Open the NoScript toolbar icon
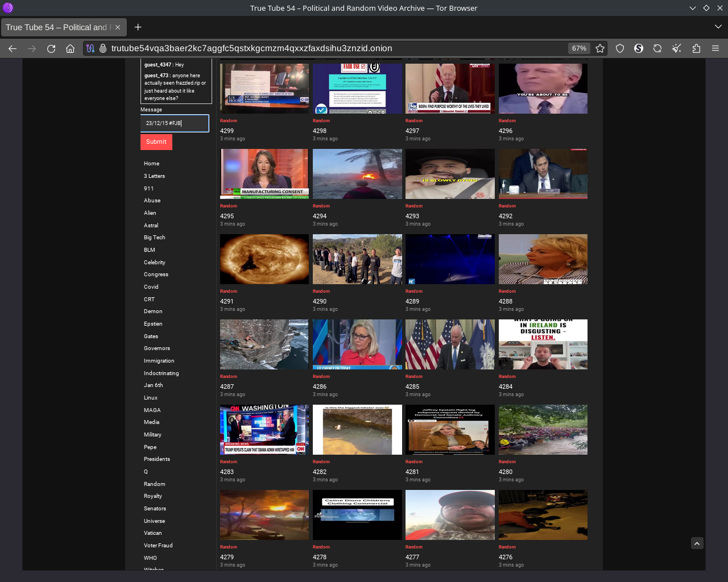728x582 pixels. click(639, 48)
